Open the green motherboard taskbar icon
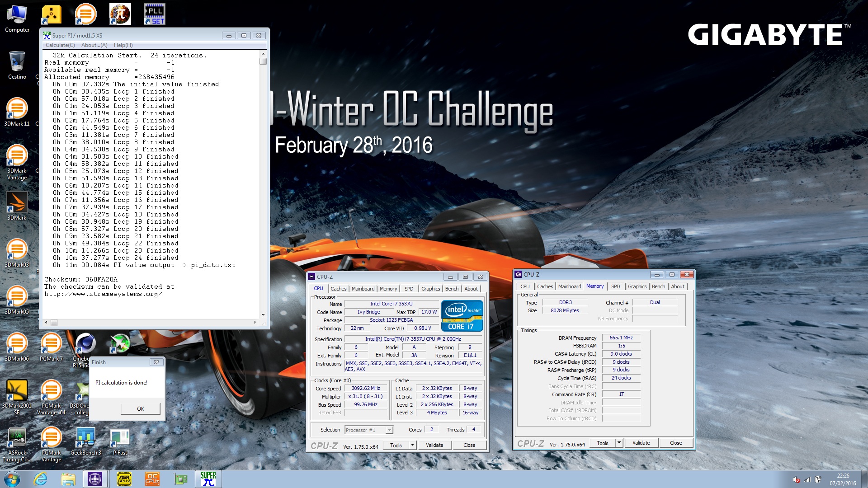The height and width of the screenshot is (488, 868). click(x=180, y=479)
